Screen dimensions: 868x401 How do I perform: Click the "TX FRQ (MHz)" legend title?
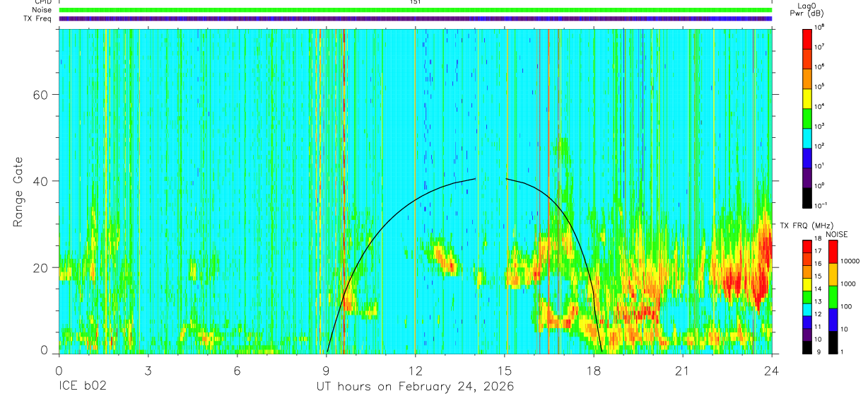[x=807, y=225]
